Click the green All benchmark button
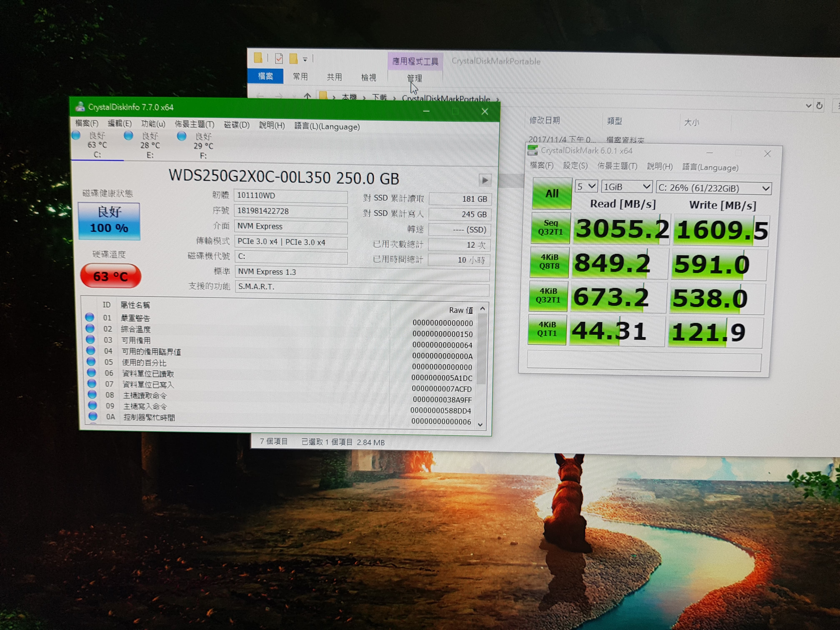The height and width of the screenshot is (630, 840). click(552, 193)
